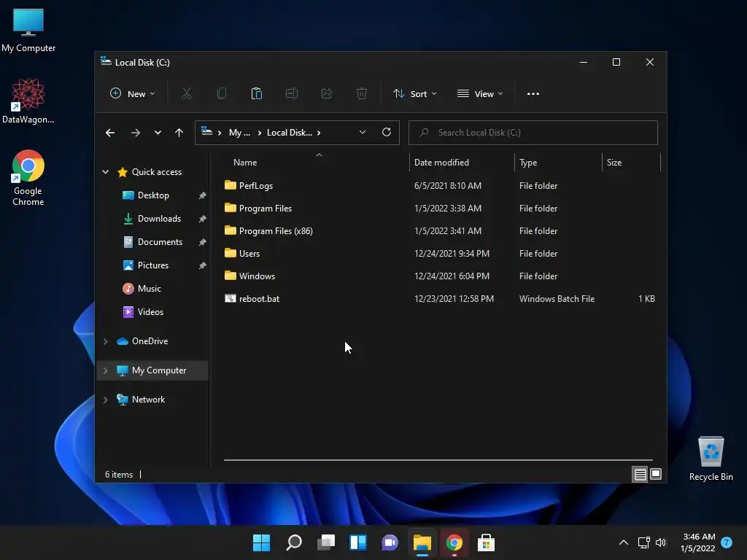747x560 pixels.
Task: Click the Local Disk breadcrumb segment
Action: pyautogui.click(x=289, y=133)
